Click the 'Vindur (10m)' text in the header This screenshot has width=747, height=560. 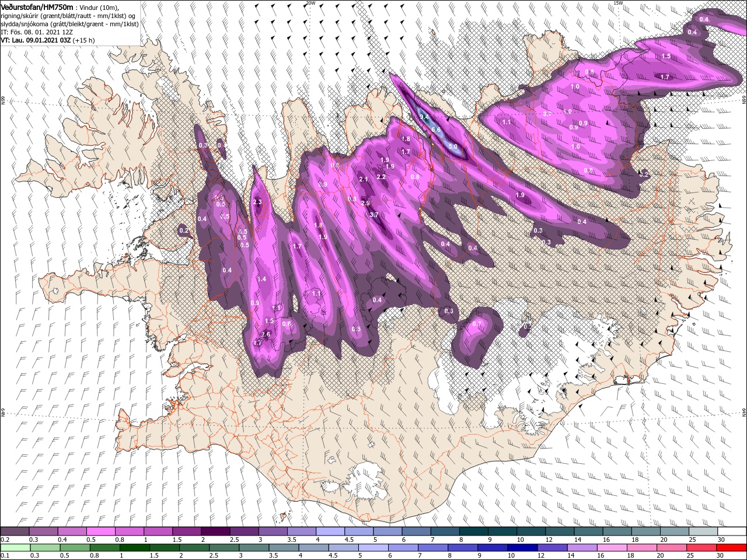pos(100,7)
